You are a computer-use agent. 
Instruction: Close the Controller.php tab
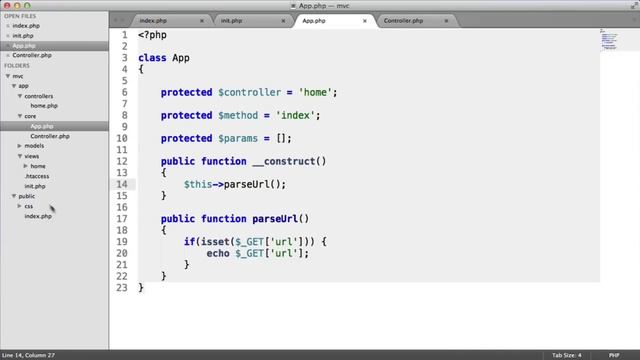click(x=446, y=21)
